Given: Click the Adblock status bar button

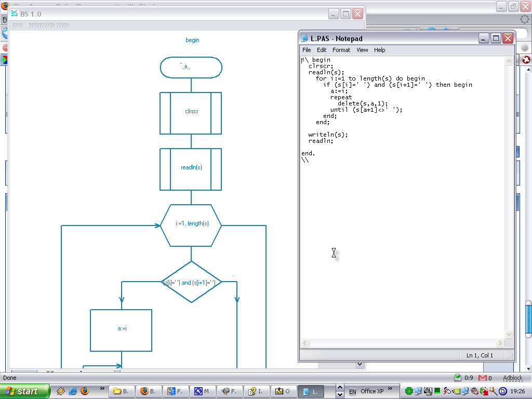Looking at the screenshot, I should [x=513, y=378].
